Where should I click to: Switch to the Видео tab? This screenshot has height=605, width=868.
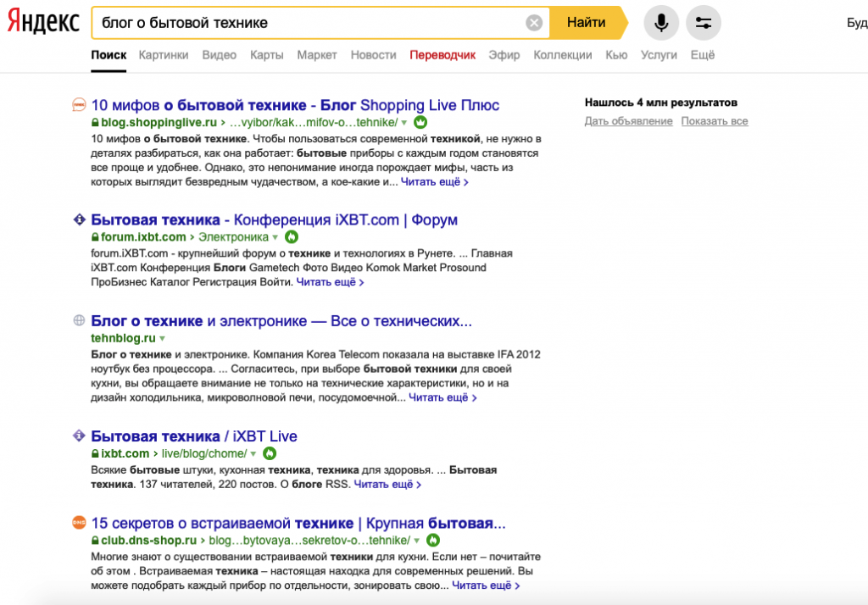220,55
